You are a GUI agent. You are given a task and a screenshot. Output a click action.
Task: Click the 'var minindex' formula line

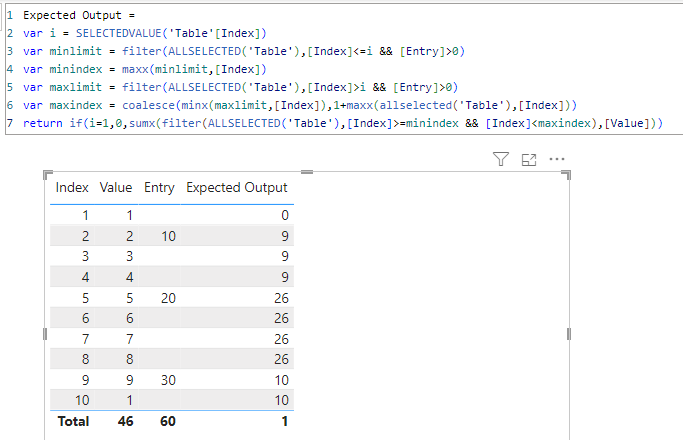144,69
